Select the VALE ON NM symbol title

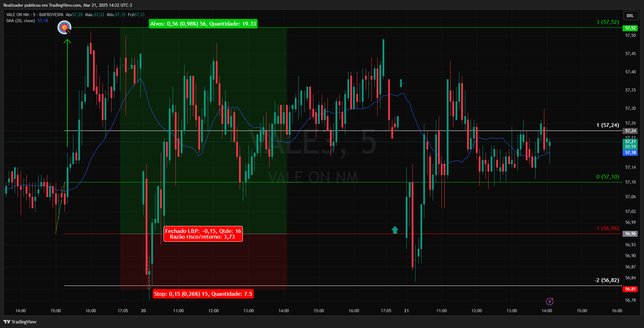[18, 15]
